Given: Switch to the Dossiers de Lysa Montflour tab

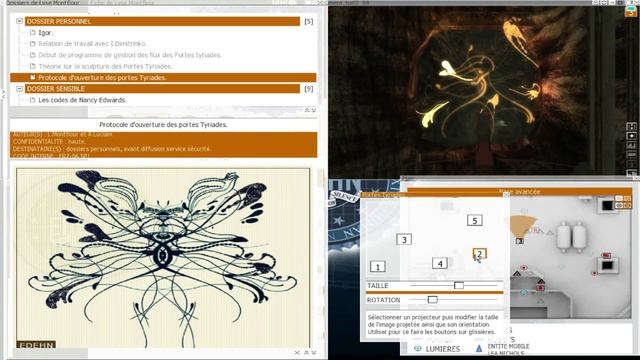Looking at the screenshot, I should tap(43, 2).
